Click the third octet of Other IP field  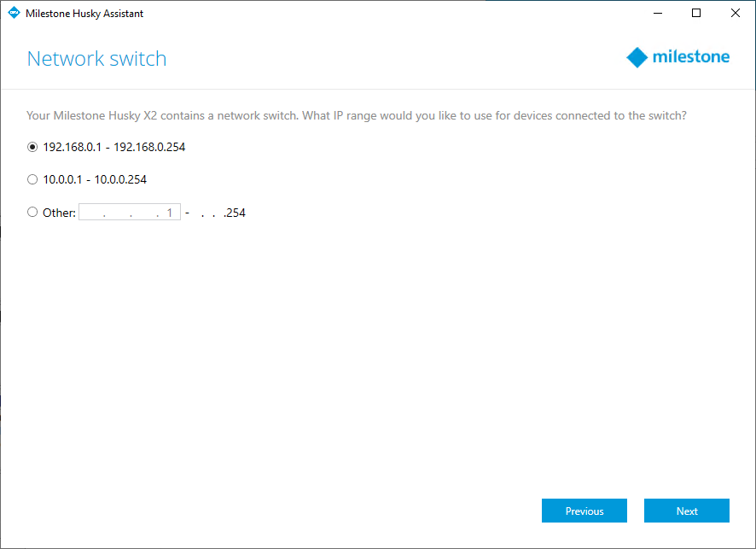[143, 213]
